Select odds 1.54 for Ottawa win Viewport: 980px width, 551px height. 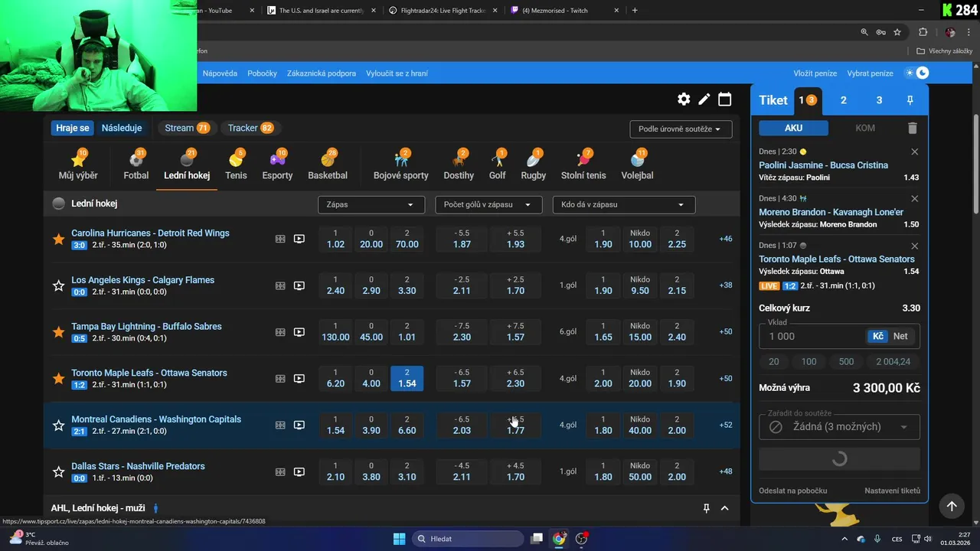[x=407, y=378]
